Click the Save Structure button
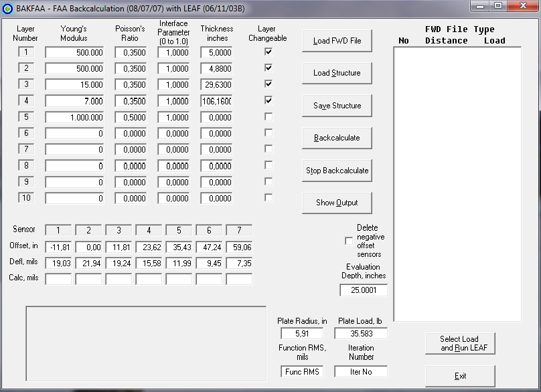 pyautogui.click(x=337, y=106)
